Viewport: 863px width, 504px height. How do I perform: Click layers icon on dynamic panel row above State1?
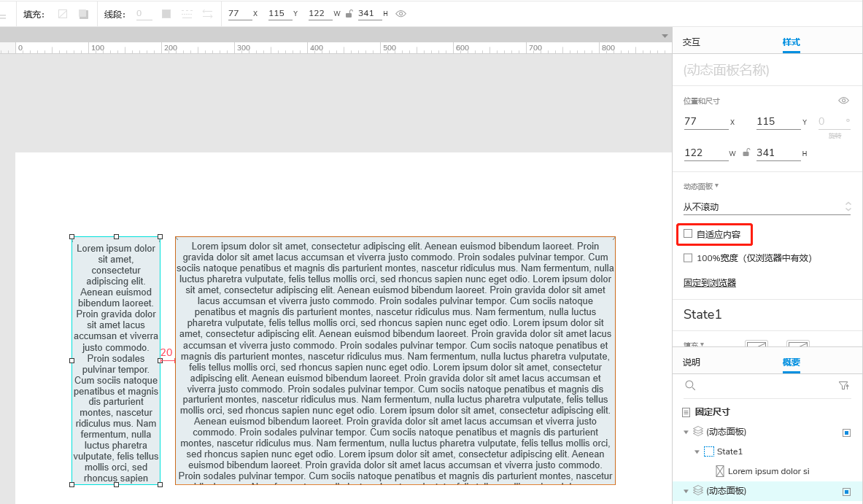698,431
